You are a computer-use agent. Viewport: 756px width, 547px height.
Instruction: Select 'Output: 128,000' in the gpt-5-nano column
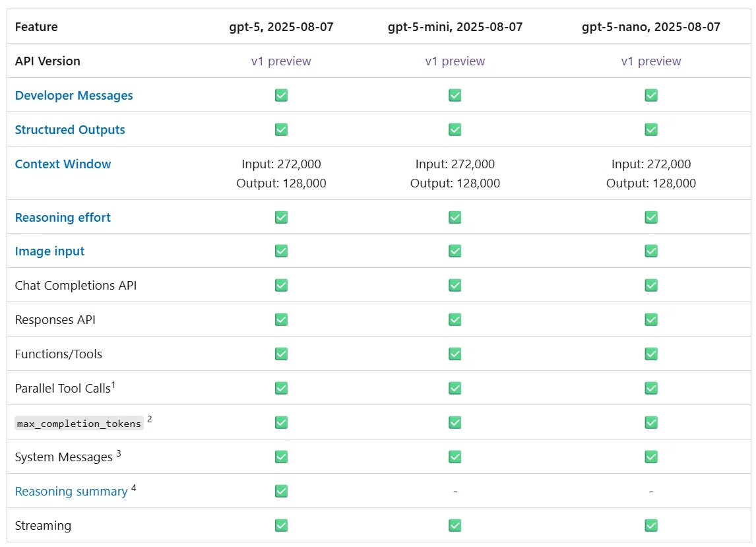pos(651,183)
